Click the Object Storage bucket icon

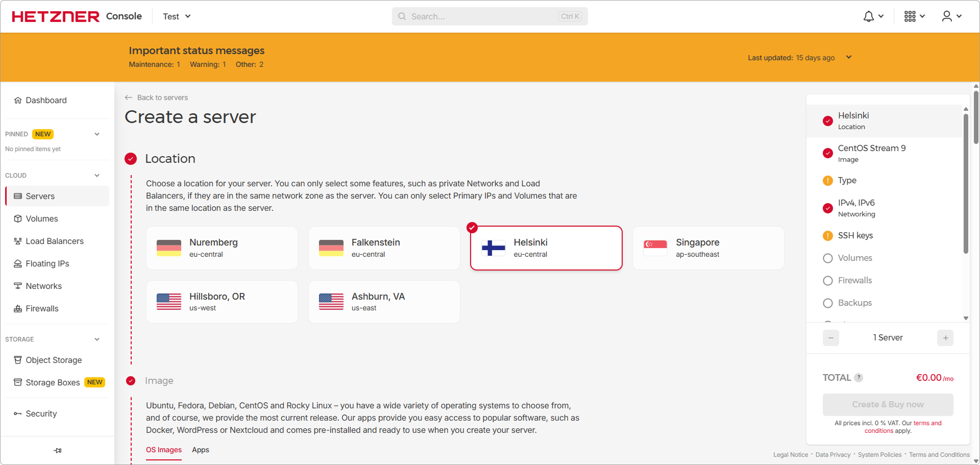click(x=18, y=360)
